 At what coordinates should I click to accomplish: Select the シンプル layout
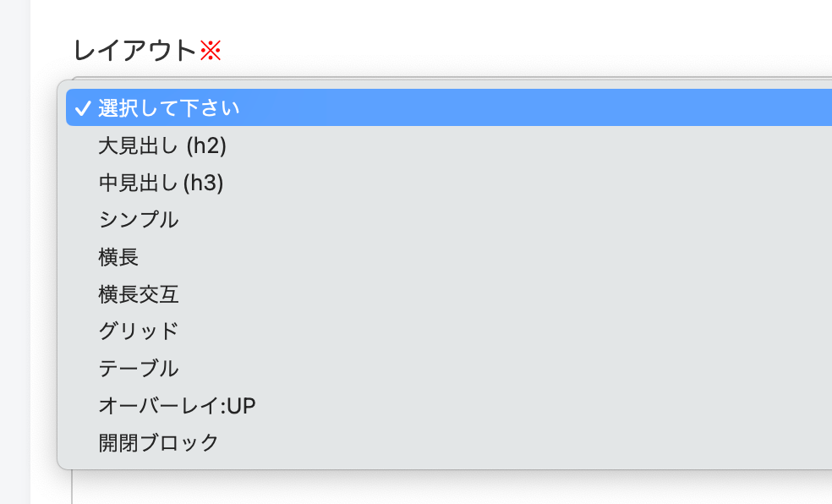pyautogui.click(x=139, y=220)
